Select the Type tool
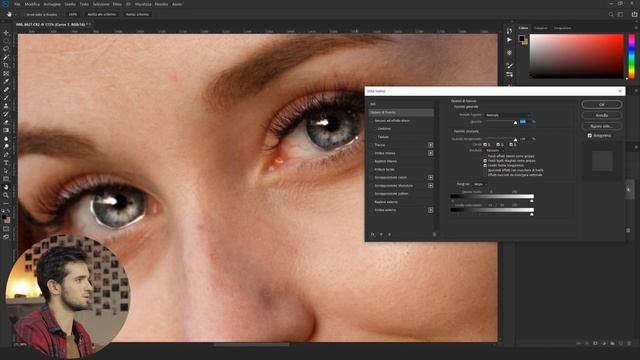Viewport: 640px width, 360px height. pos(6,163)
